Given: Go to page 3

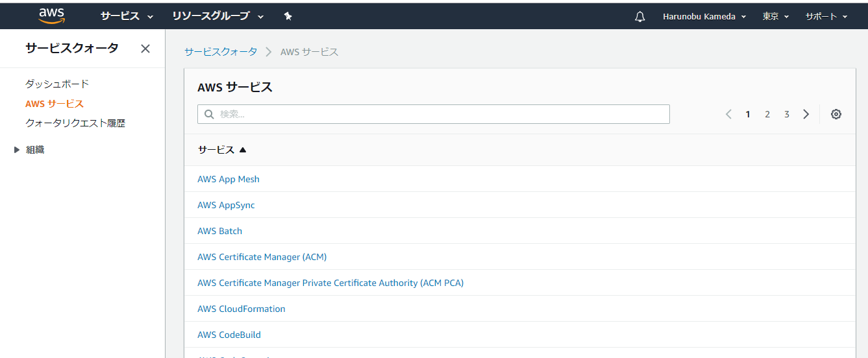Looking at the screenshot, I should click(x=787, y=114).
